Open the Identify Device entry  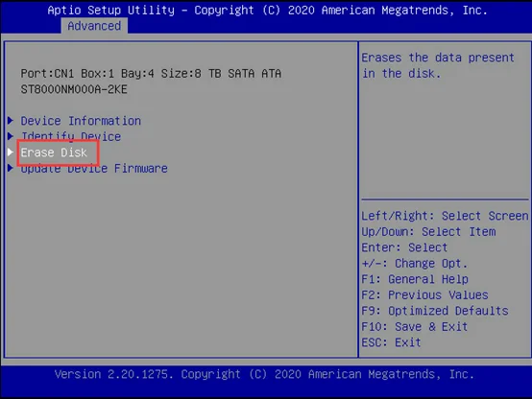coord(71,136)
